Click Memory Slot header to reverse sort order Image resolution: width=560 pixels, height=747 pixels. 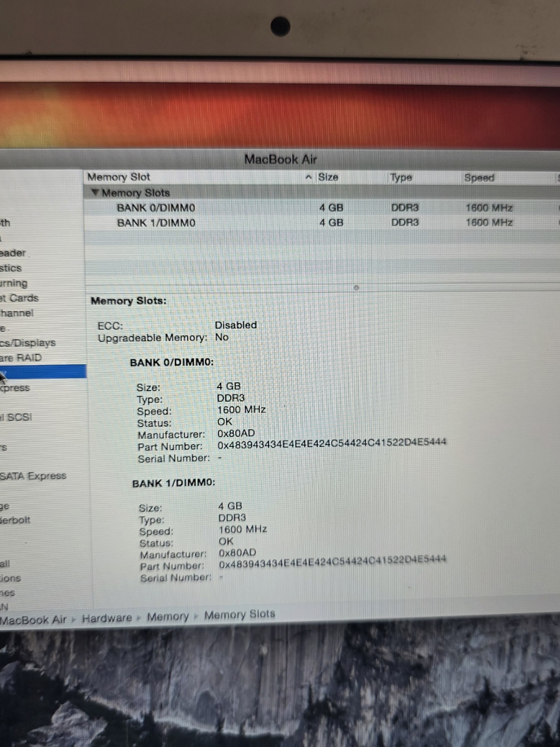[118, 177]
